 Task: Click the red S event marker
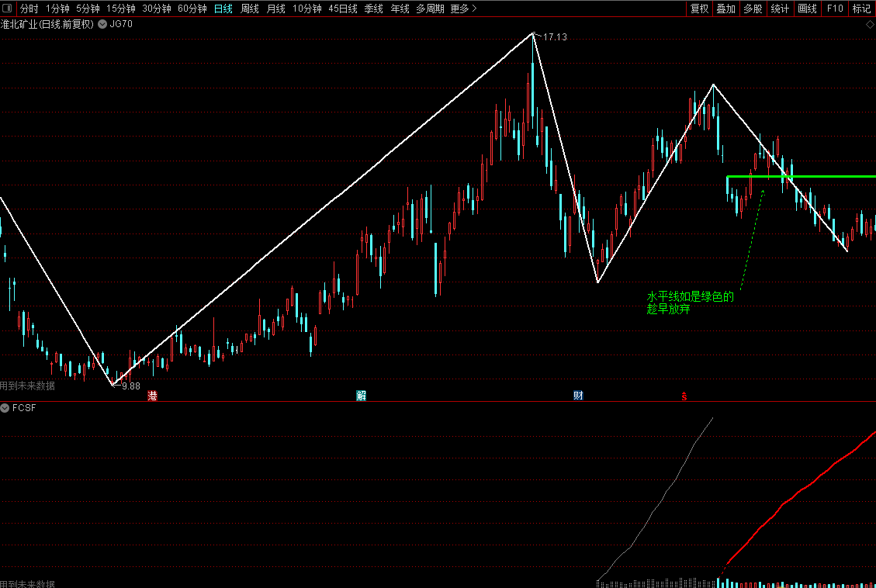click(x=684, y=396)
